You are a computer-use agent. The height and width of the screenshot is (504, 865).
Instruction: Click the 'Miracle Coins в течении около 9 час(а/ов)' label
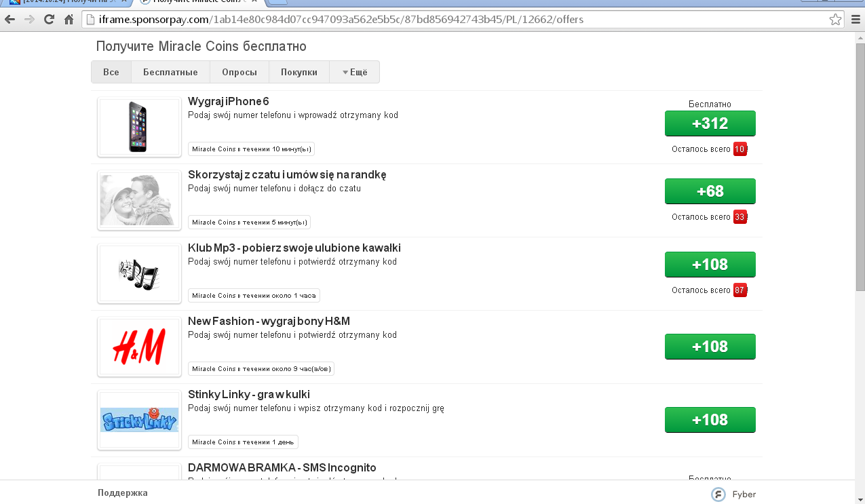(x=261, y=369)
